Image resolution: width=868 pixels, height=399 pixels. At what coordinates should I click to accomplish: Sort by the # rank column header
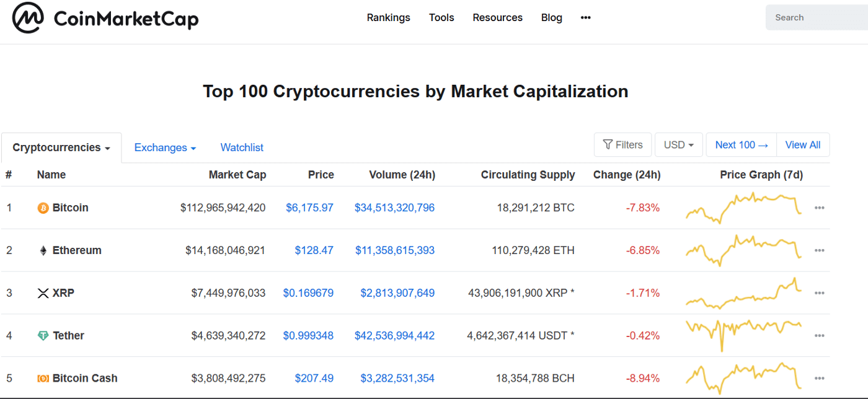click(x=9, y=175)
